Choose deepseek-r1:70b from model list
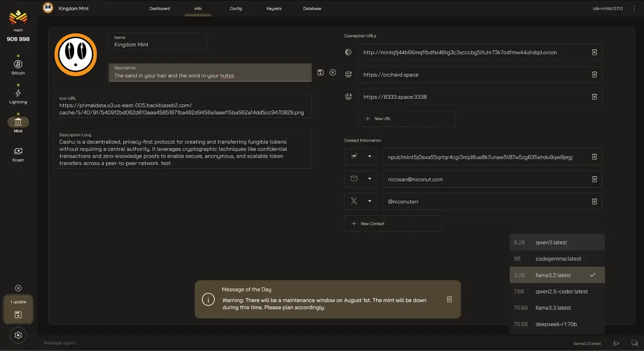This screenshot has height=351, width=644. coord(557,324)
